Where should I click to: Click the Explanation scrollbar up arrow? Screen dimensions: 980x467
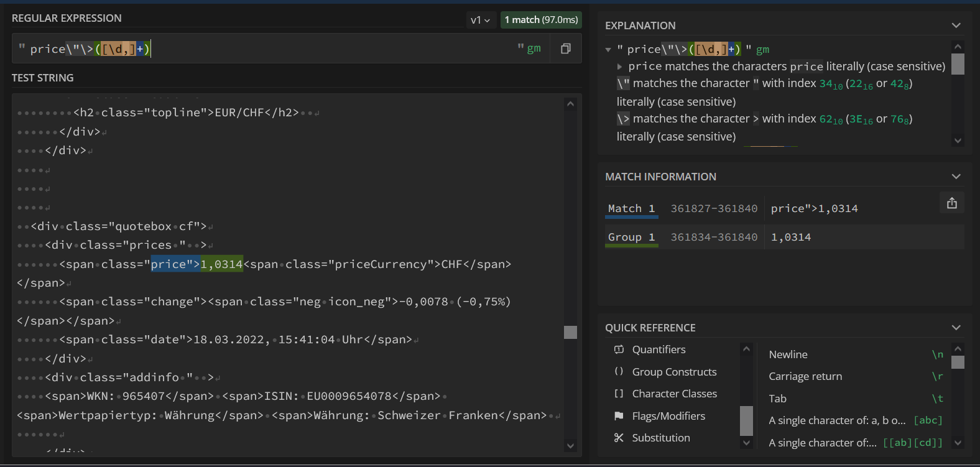tap(958, 47)
